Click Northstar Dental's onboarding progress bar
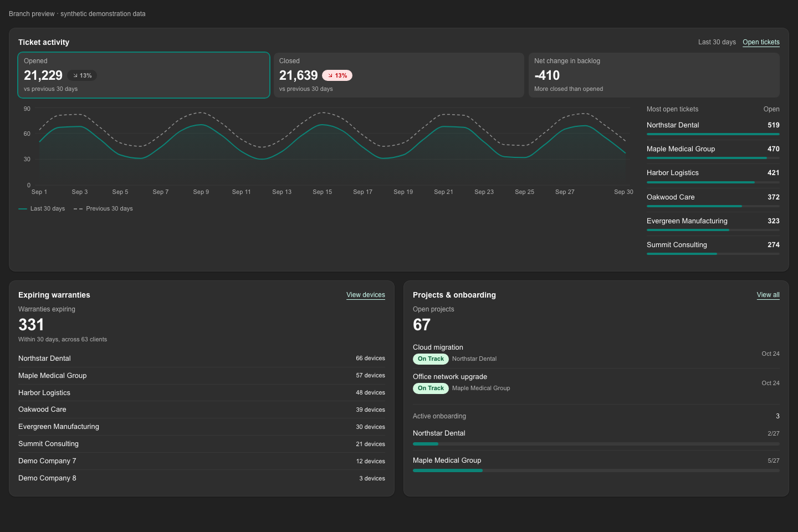The width and height of the screenshot is (798, 532). (596, 444)
